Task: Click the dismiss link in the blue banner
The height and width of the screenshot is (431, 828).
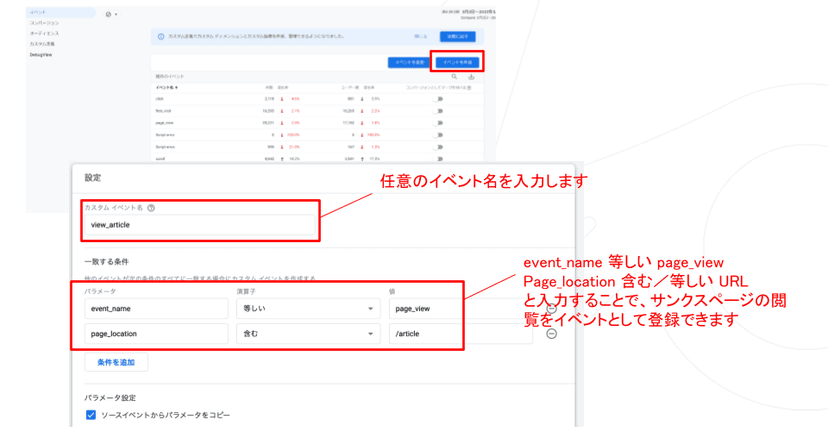Action: pos(421,36)
